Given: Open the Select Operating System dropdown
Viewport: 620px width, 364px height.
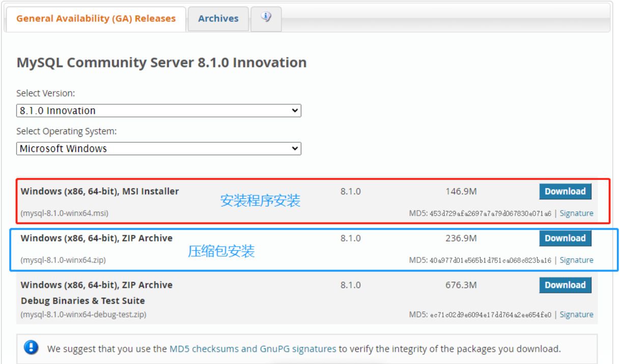Looking at the screenshot, I should click(x=159, y=148).
